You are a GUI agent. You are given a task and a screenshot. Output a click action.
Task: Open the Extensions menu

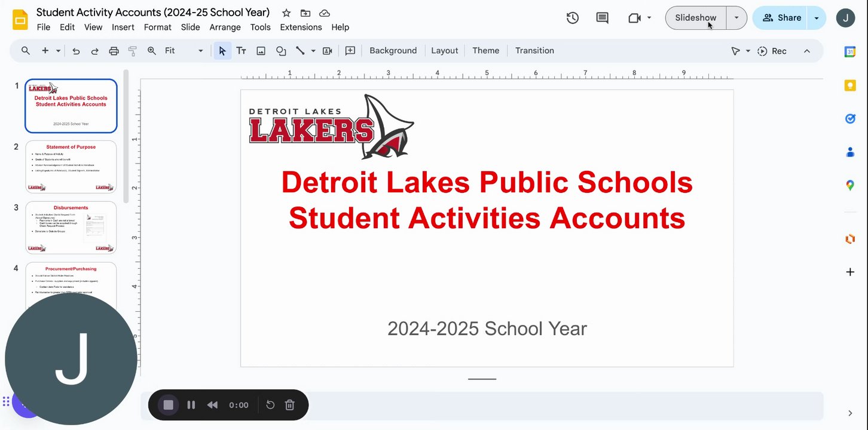[301, 27]
